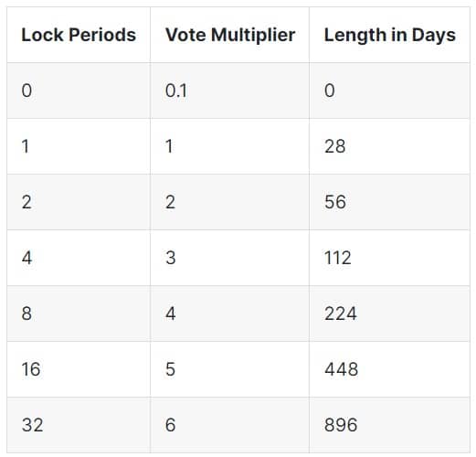Select the 896 days cell
This screenshot has width=476, height=457.
389,425
